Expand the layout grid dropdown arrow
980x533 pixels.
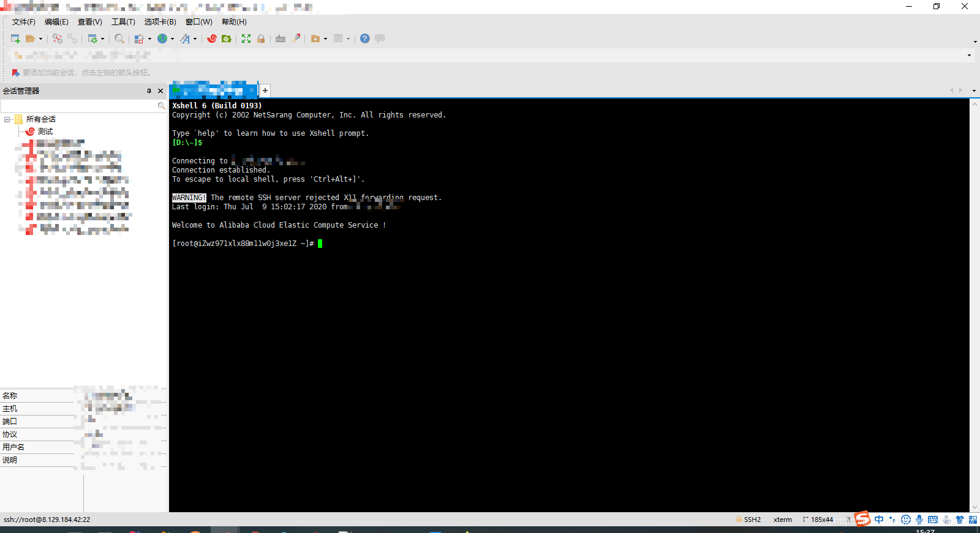pyautogui.click(x=348, y=39)
